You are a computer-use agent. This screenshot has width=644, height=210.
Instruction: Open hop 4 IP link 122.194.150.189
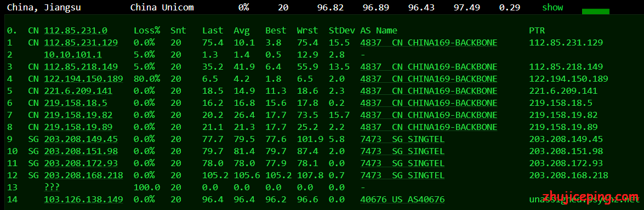coord(84,79)
